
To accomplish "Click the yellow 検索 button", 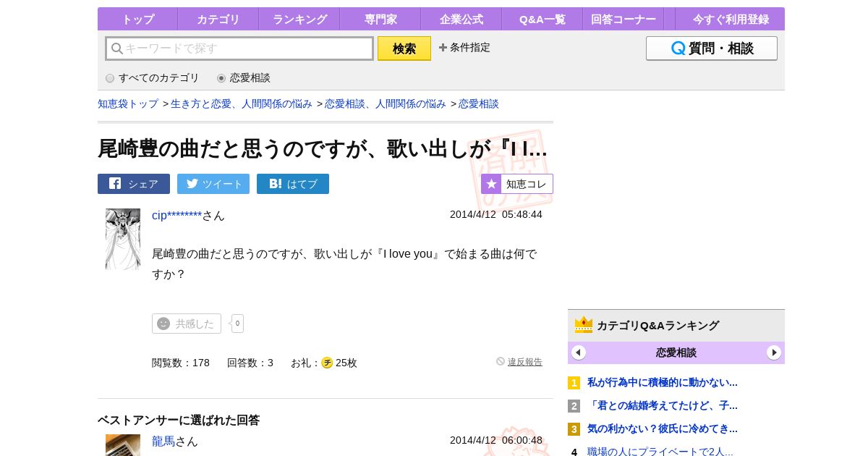I will 404,48.
